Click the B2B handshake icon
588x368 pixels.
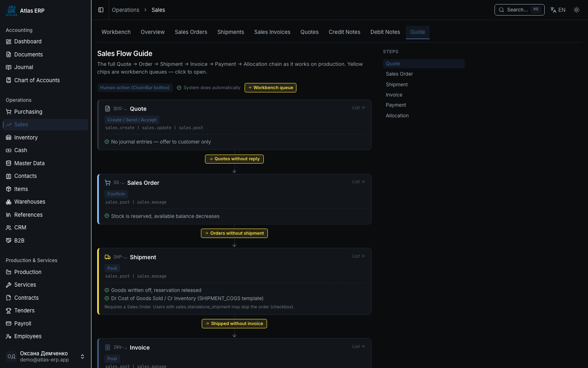[x=9, y=240]
